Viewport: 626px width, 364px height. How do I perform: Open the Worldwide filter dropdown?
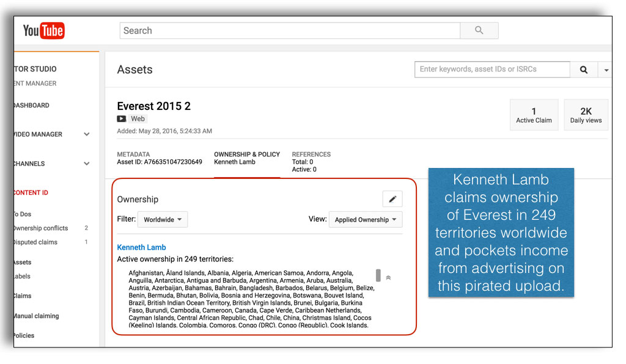[x=163, y=220]
